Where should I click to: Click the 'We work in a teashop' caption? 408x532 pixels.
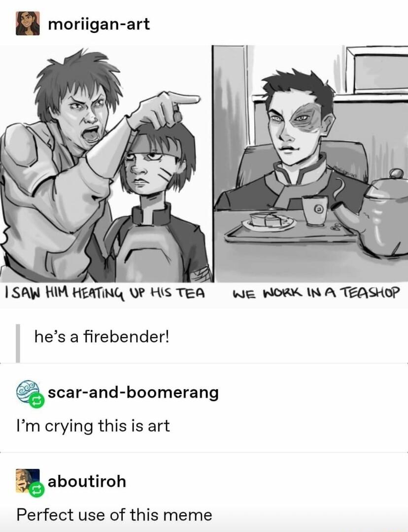(x=316, y=293)
